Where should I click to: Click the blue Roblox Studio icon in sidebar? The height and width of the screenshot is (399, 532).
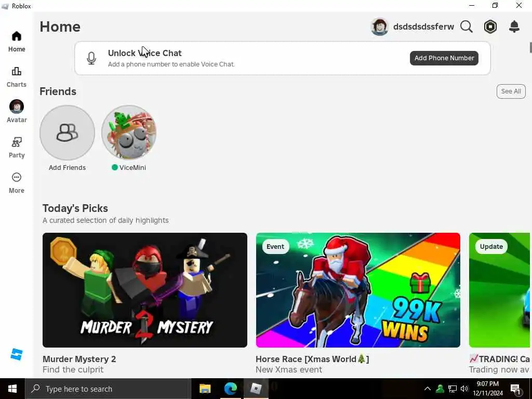coord(17,354)
